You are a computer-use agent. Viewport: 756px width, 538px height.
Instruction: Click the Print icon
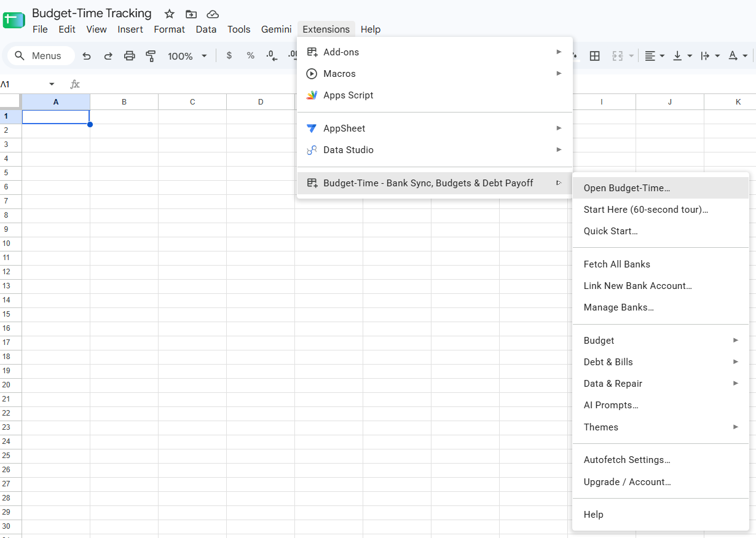click(130, 56)
